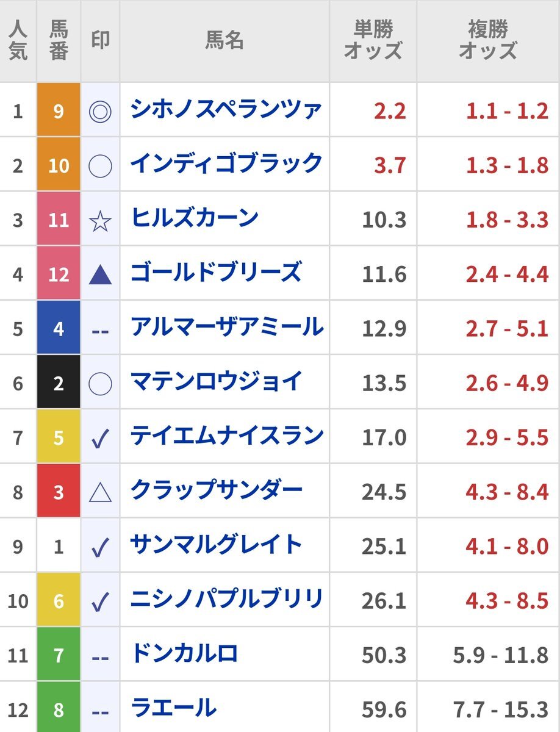Click the circle mark for マテンロウジョイ

coord(100,382)
